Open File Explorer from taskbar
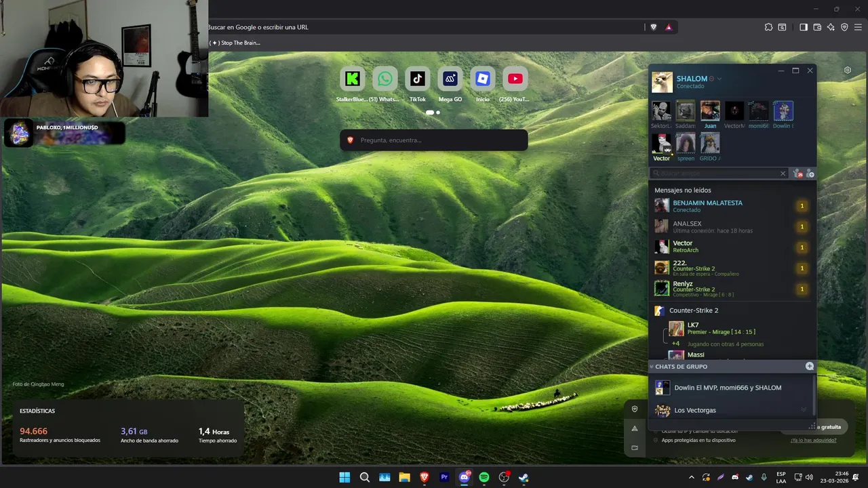The width and height of the screenshot is (868, 488). point(404,477)
